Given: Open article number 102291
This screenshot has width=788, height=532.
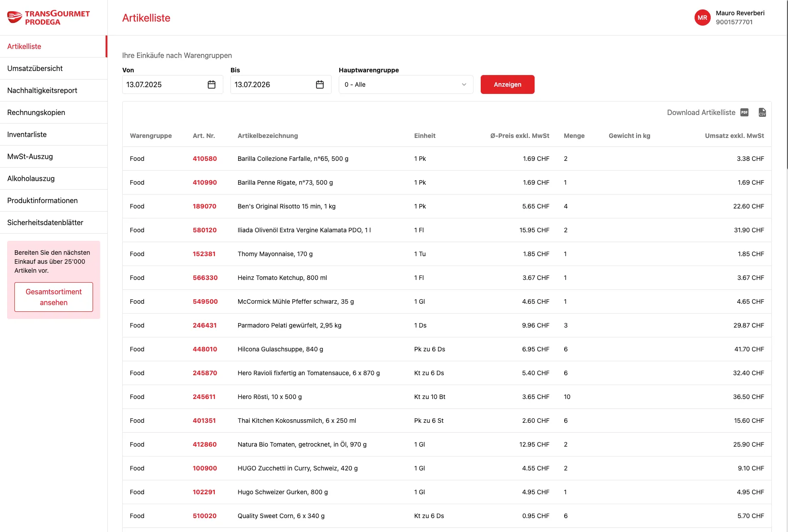Looking at the screenshot, I should click(204, 492).
